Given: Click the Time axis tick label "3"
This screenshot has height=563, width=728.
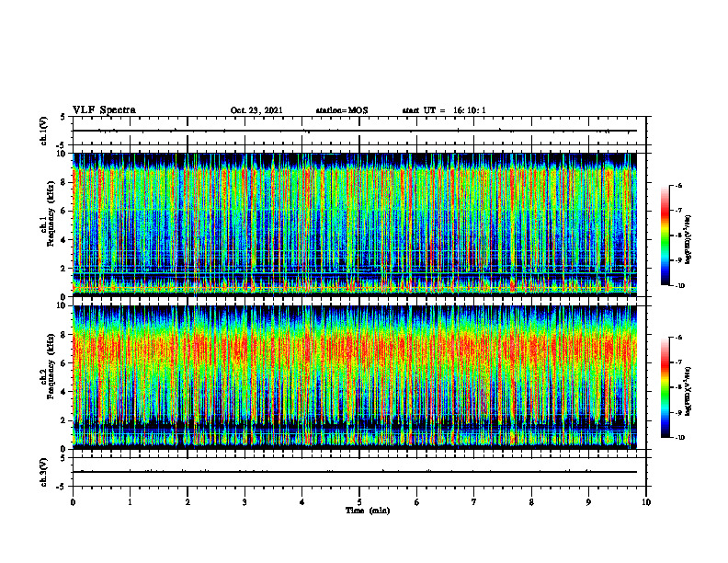Looking at the screenshot, I should [245, 502].
